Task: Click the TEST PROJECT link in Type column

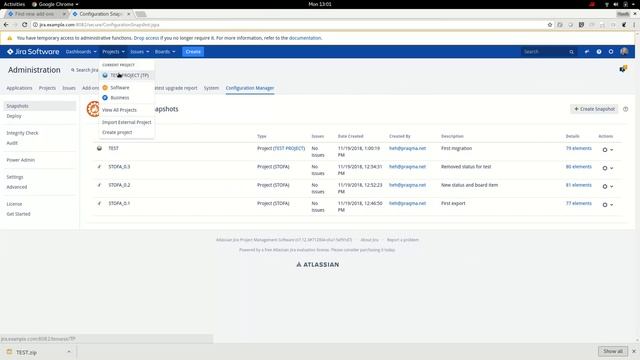Action: (x=289, y=149)
